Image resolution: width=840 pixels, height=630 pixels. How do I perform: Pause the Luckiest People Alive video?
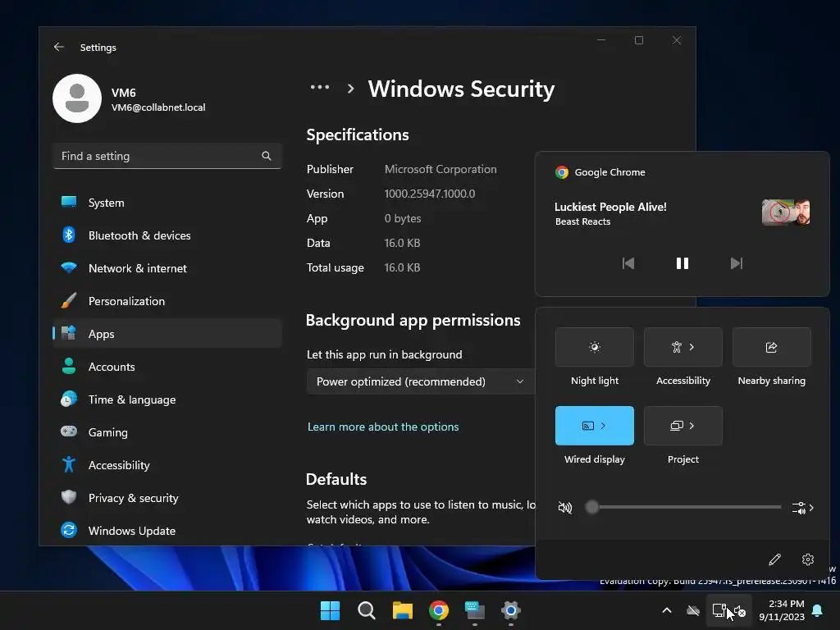pyautogui.click(x=682, y=263)
